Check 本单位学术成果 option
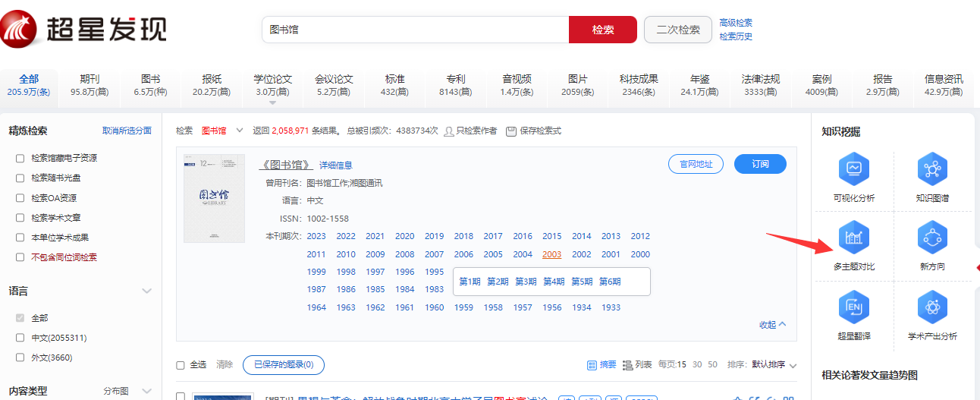The height and width of the screenshot is (400, 980). [20, 238]
